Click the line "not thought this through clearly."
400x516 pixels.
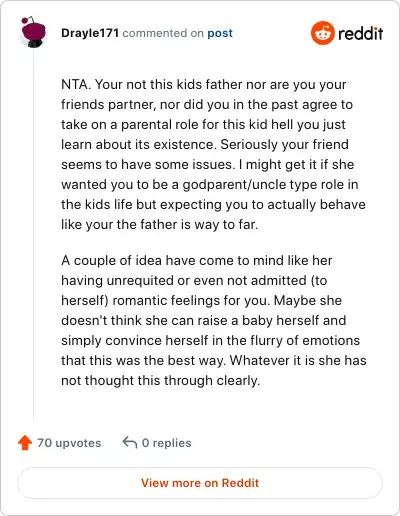160,381
